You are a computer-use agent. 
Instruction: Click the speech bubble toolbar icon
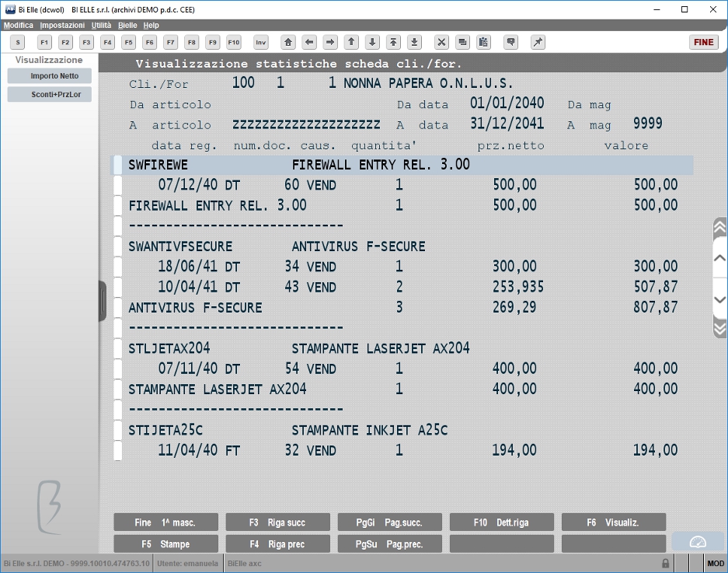pyautogui.click(x=510, y=42)
